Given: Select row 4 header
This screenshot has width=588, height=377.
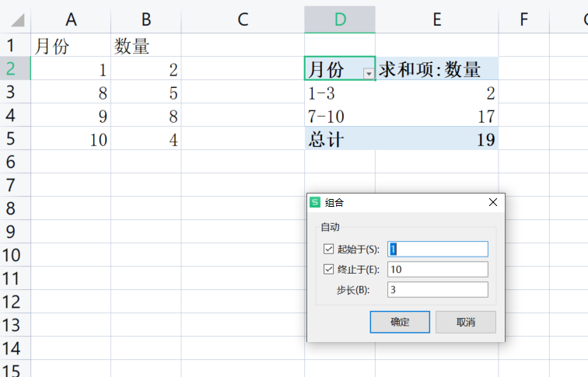Looking at the screenshot, I should [15, 115].
